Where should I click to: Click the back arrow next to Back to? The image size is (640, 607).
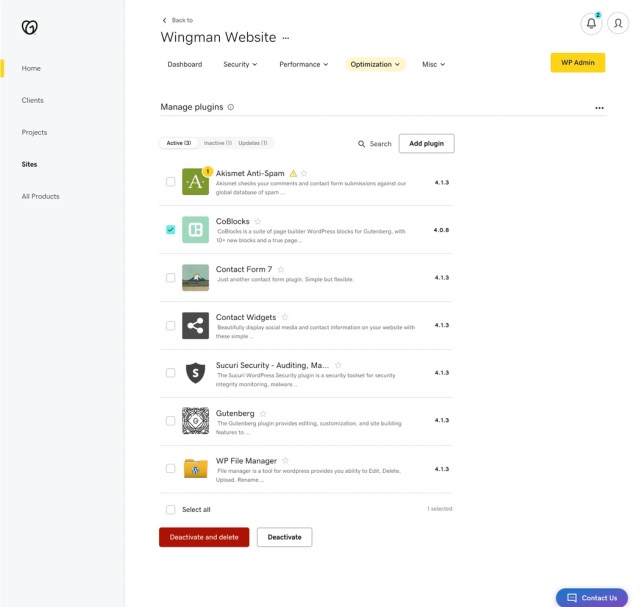click(164, 20)
